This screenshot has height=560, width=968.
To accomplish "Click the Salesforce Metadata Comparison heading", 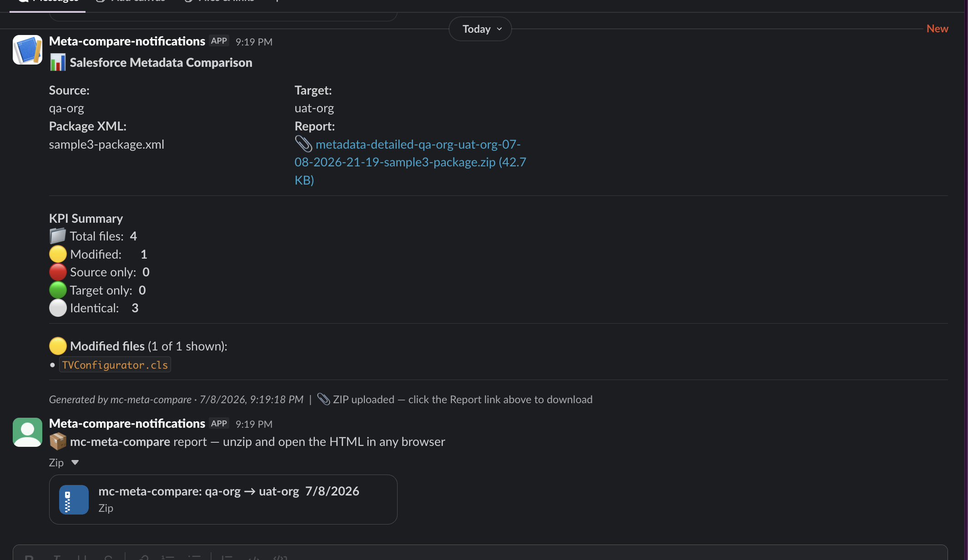I will click(161, 62).
